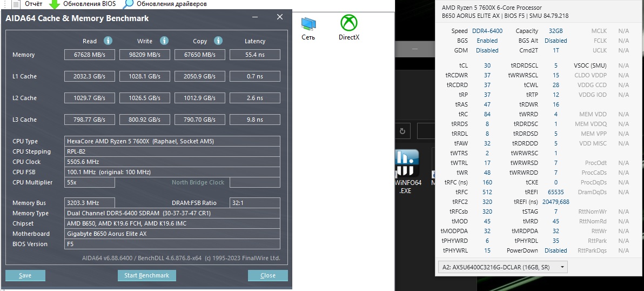644x291 pixels.
Task: Click tRFC value 512
Action: point(487,192)
